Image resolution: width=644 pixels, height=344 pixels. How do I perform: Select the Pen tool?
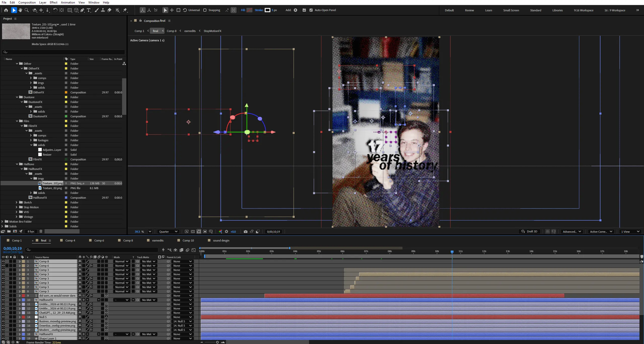[82, 10]
